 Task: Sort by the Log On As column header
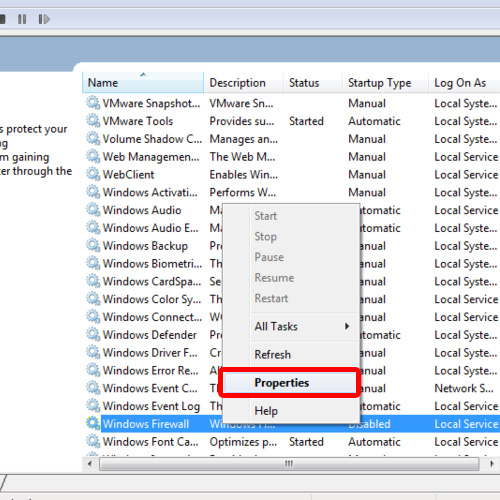[x=464, y=82]
